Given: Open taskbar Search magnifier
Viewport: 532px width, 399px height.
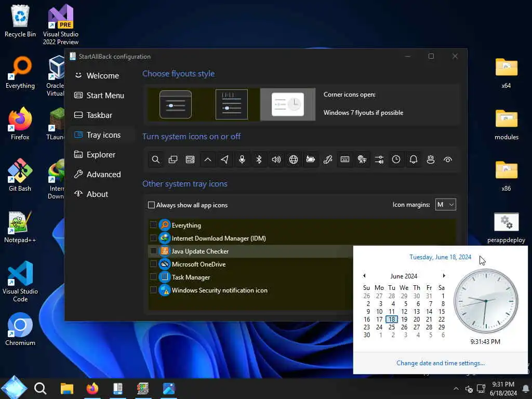Looking at the screenshot, I should [x=40, y=389].
